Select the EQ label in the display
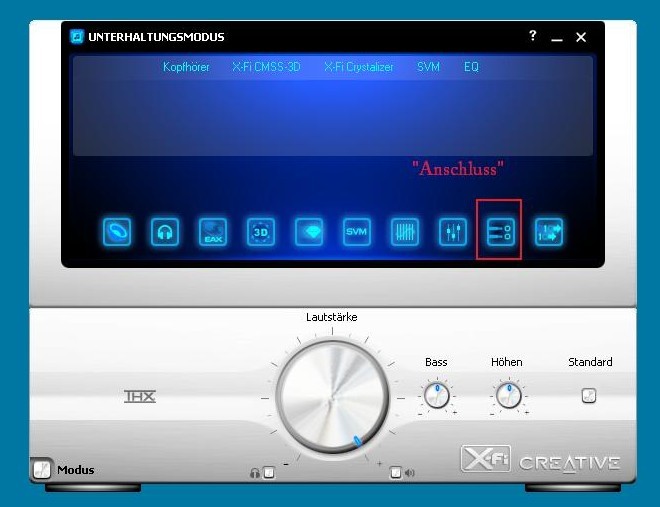The height and width of the screenshot is (507, 660). pyautogui.click(x=471, y=67)
